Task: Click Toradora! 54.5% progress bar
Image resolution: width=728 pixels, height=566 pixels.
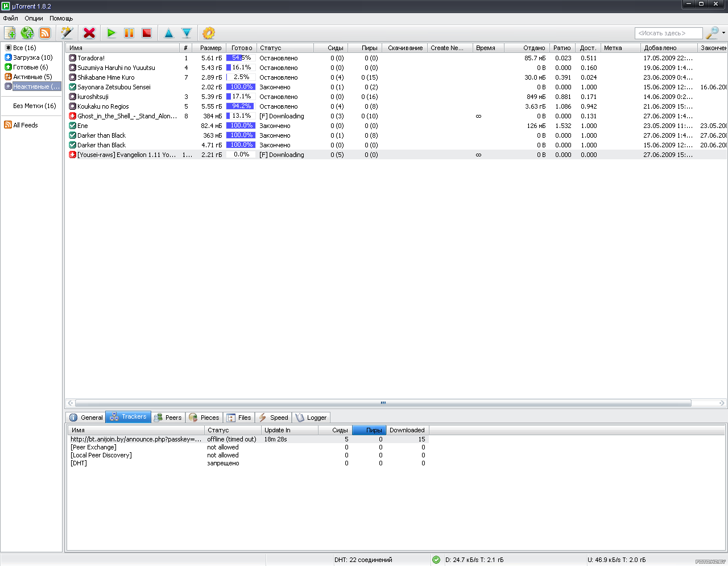Action: click(241, 58)
